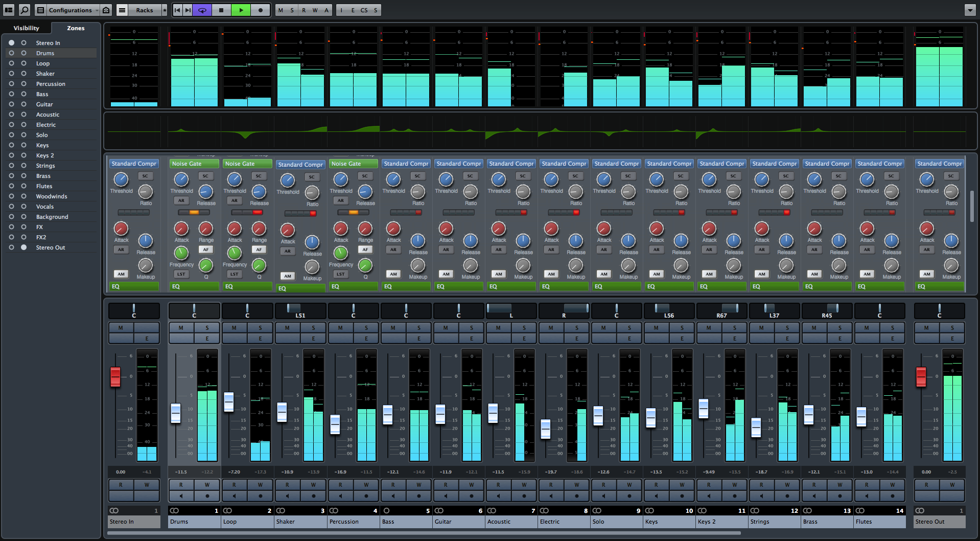
Task: Open the channel search magnifier icon
Action: tap(24, 10)
